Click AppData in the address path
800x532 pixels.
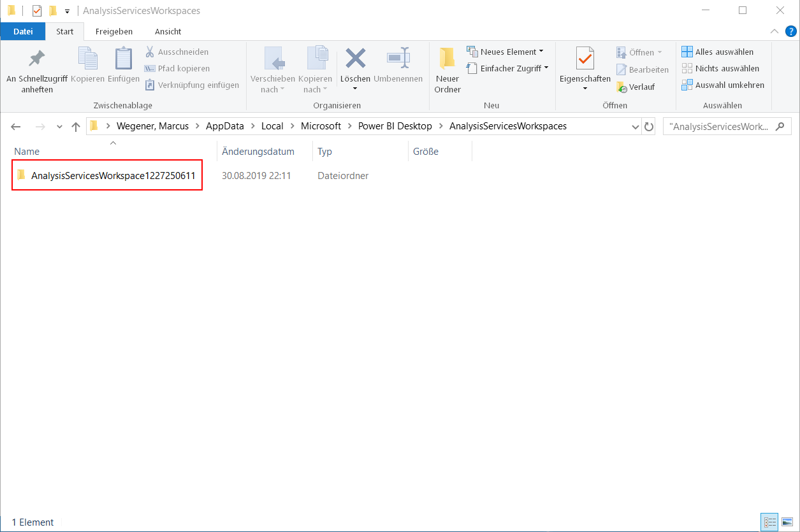click(226, 126)
